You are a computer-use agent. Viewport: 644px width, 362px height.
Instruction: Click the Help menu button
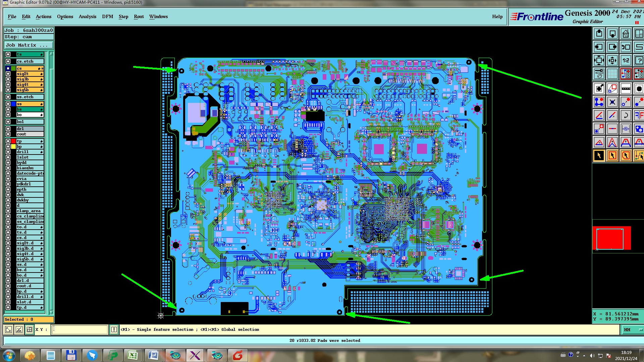point(497,17)
